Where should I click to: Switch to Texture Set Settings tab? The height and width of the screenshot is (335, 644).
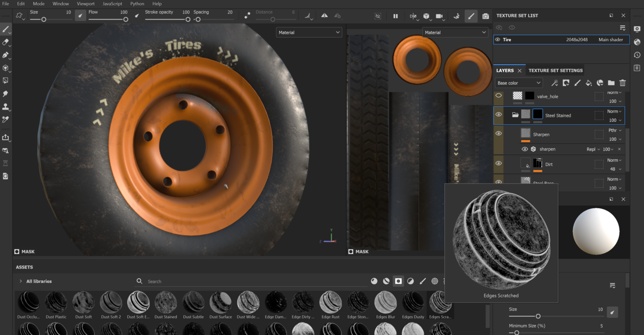pos(555,70)
